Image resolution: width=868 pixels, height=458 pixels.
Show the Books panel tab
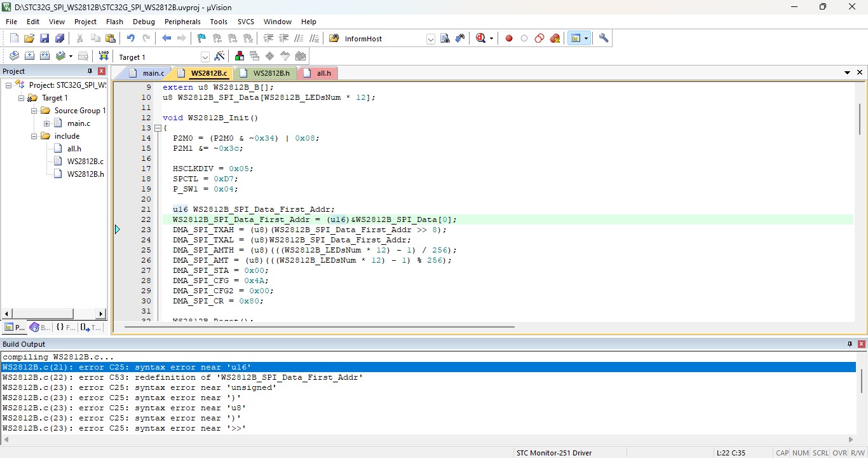pyautogui.click(x=40, y=327)
